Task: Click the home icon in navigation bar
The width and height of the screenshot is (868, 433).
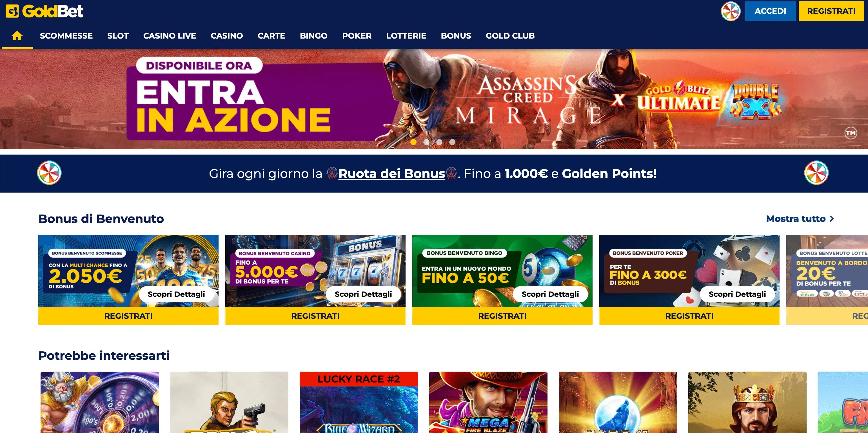Action: click(x=17, y=35)
